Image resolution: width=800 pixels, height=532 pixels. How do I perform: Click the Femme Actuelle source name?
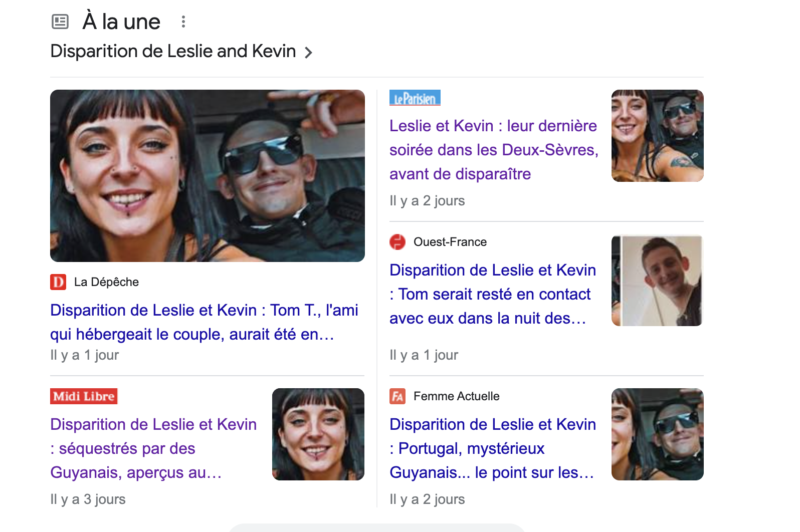point(457,396)
